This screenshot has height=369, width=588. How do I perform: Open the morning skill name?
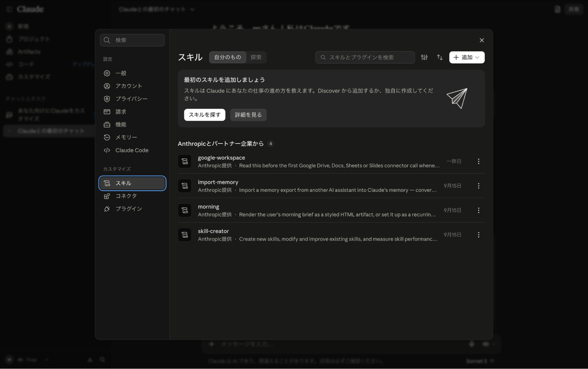point(209,207)
